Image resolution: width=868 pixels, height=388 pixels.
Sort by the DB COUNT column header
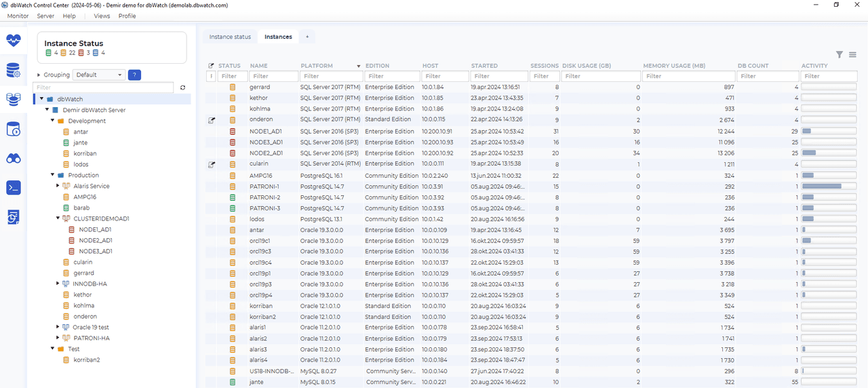[753, 66]
